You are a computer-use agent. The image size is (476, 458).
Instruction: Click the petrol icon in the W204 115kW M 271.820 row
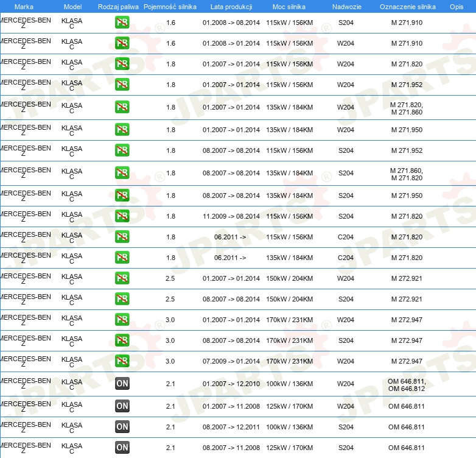[122, 64]
